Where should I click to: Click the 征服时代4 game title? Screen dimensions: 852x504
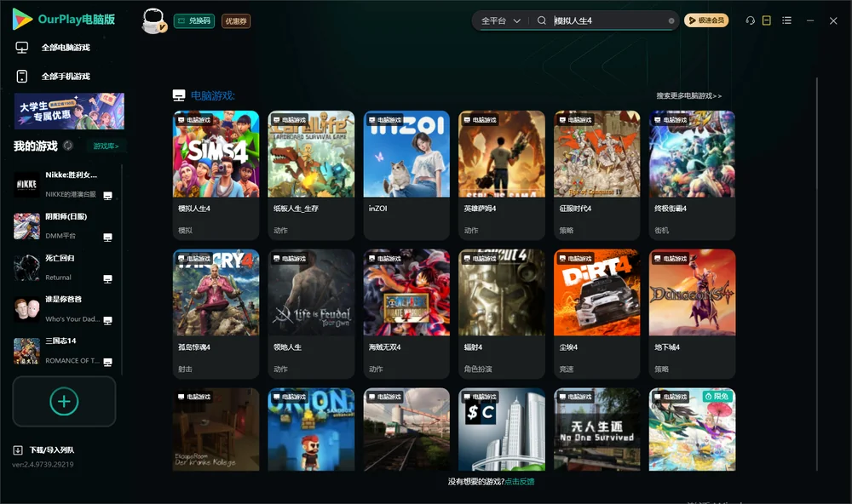(575, 209)
